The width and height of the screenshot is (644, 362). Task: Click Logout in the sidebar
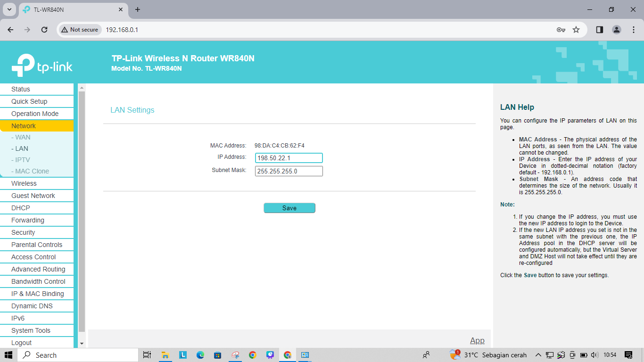(37, 343)
